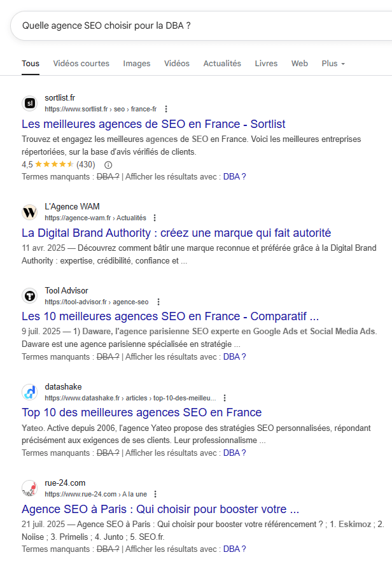The image size is (392, 564).
Task: Open "Les meilleures agences de SEO en France - Sortlist"
Action: (153, 123)
